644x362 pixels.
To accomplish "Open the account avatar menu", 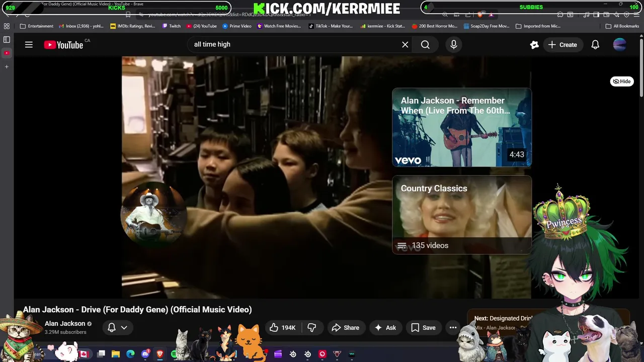I will [620, 45].
